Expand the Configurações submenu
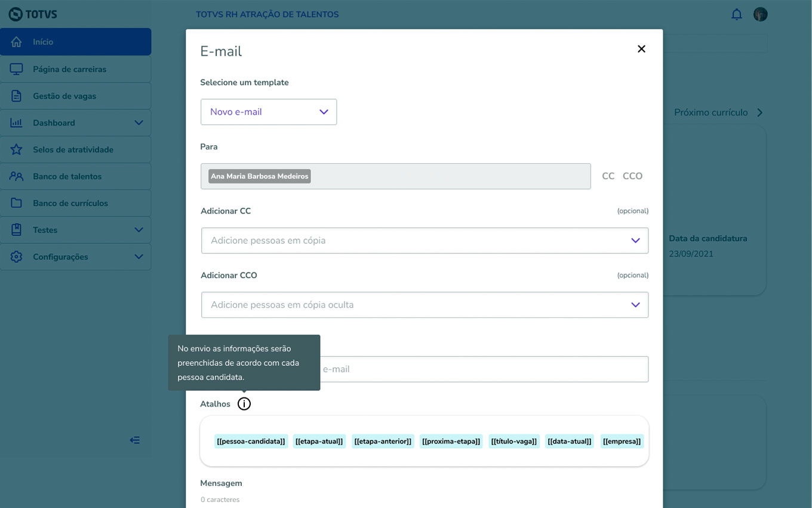Viewport: 812px width, 508px height. 139,257
